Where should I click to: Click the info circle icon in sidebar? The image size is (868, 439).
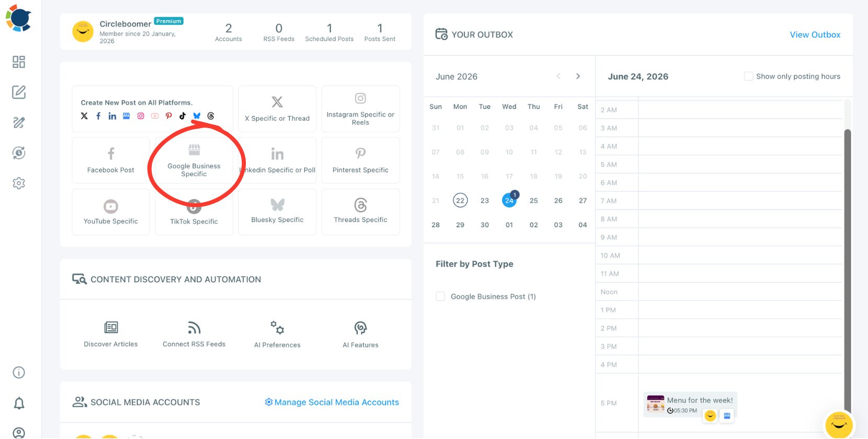pyautogui.click(x=19, y=373)
